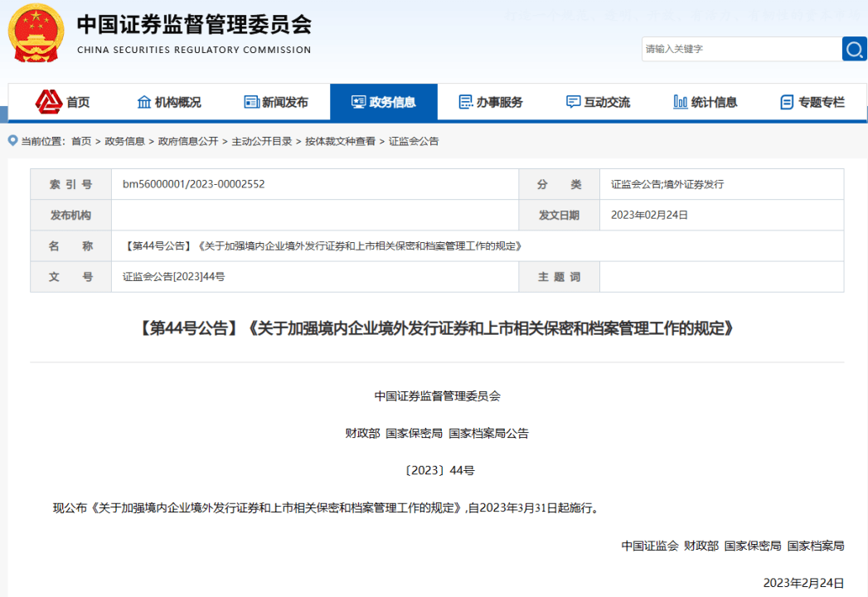The height and width of the screenshot is (597, 868).
Task: Click the signature line 中国证监会 财政部
Action: 732,546
